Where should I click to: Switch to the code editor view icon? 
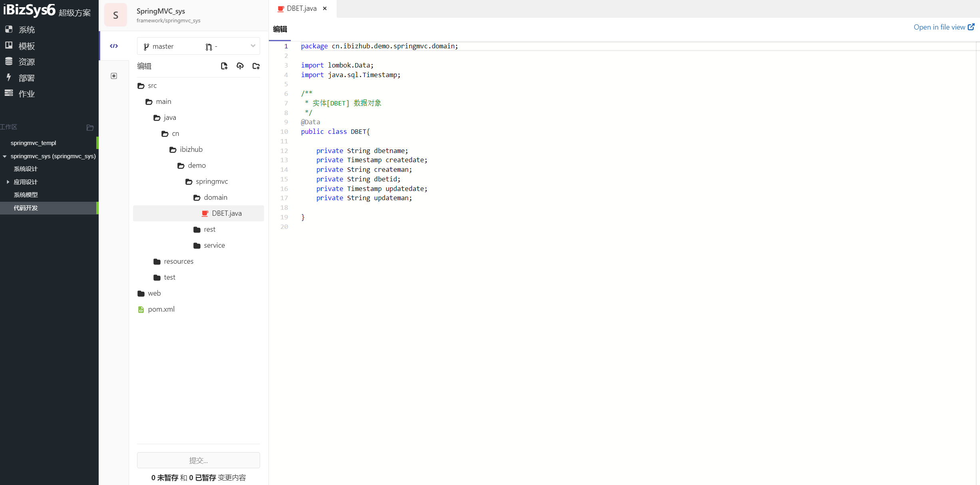[x=114, y=46]
